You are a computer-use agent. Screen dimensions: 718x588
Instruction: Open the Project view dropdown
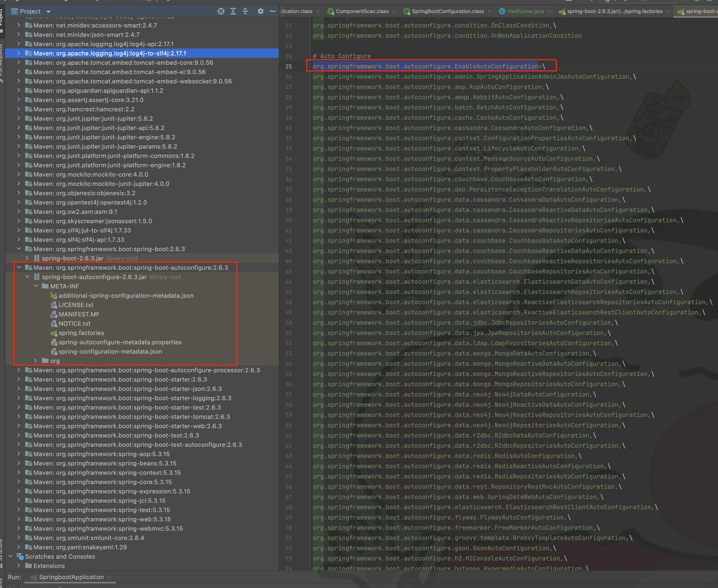click(48, 11)
